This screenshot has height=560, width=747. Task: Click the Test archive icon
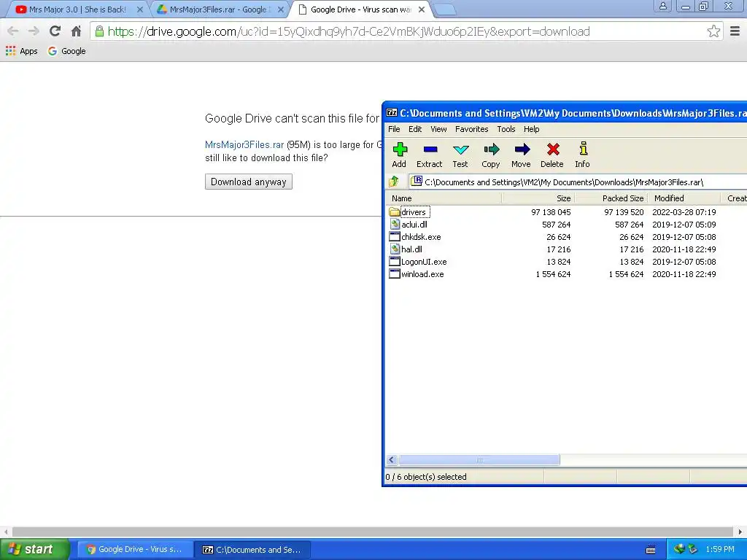point(460,149)
